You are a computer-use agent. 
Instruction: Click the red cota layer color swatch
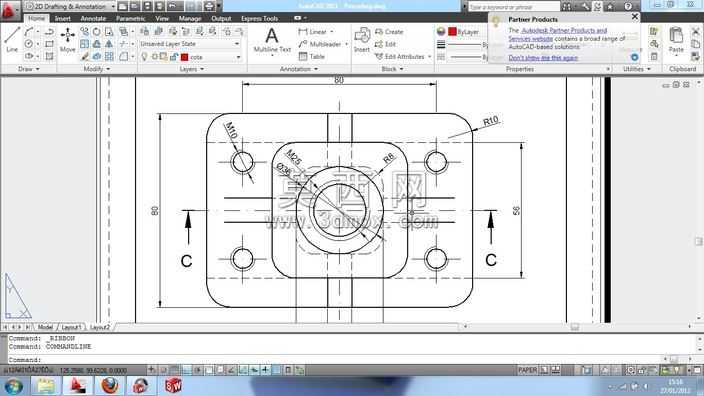pyautogui.click(x=185, y=57)
